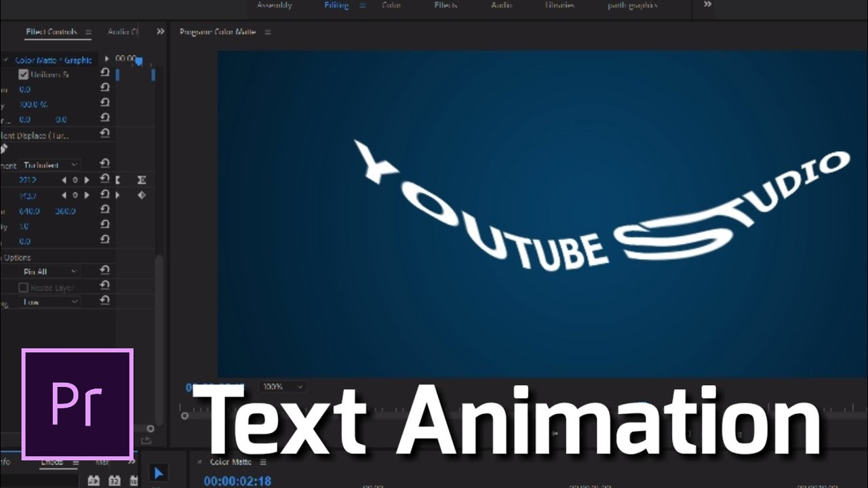Show more workspaces with the top overflow arrows
Screen dimensions: 868x488
707,5
